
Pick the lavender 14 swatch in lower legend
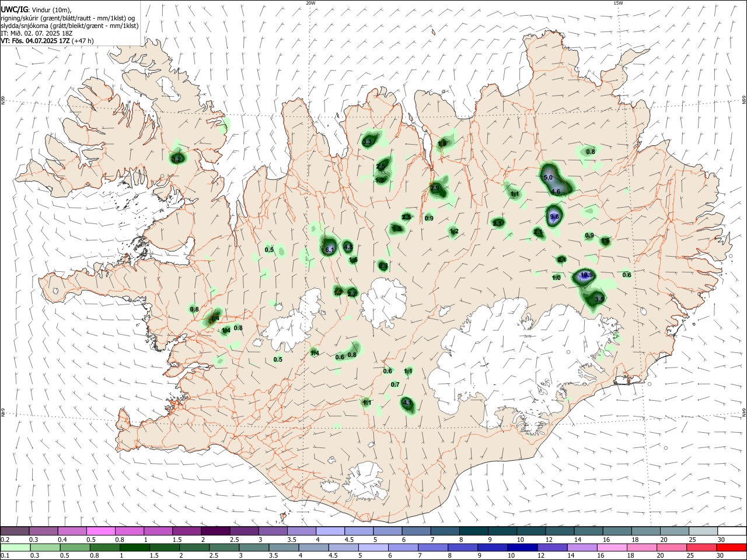(581, 548)
